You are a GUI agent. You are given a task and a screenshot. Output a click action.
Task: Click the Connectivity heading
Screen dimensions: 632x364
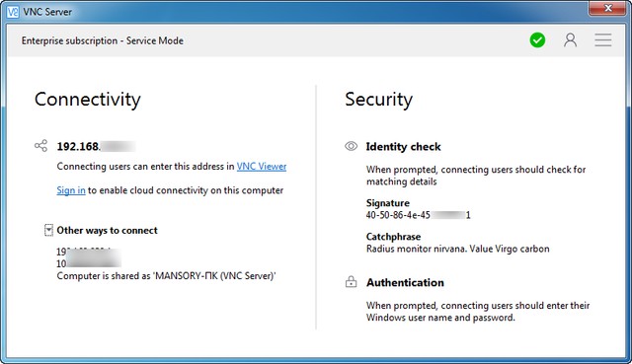tap(88, 99)
